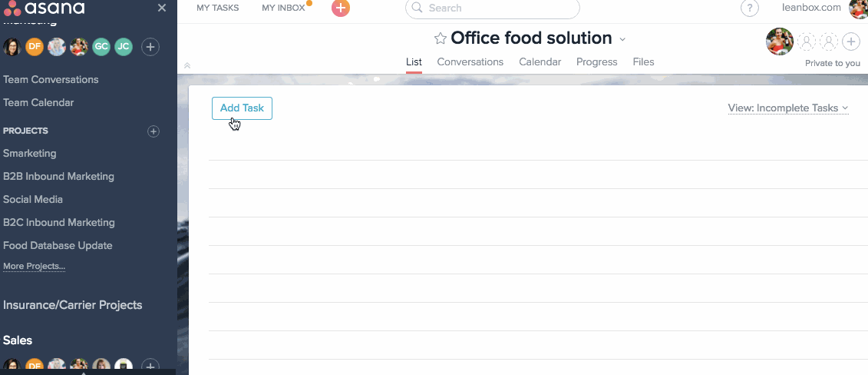Open the Progress tab

[597, 62]
